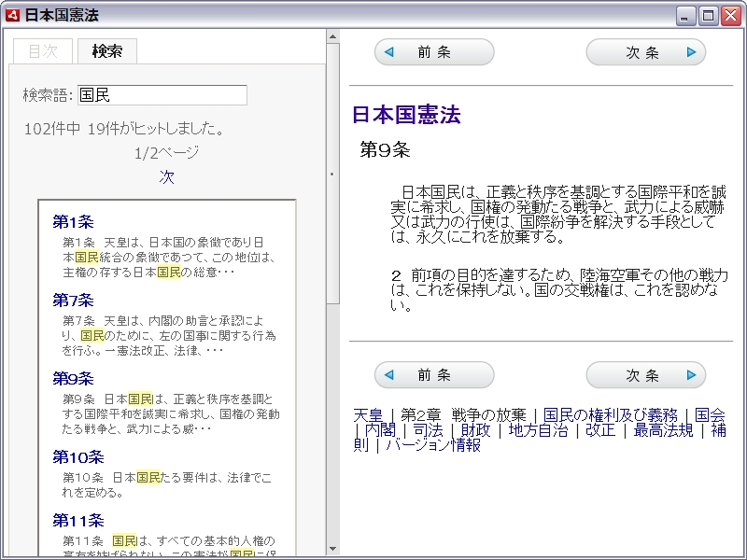
Task: Select the 検索 tab
Action: point(106,51)
